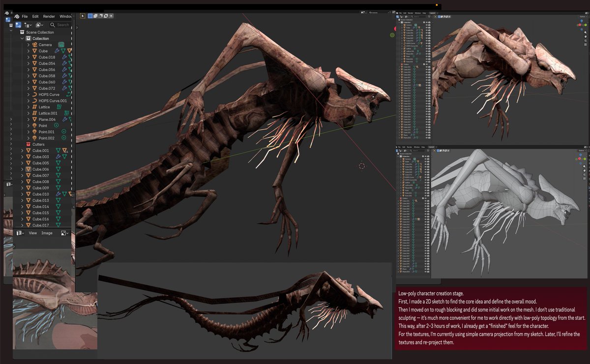Click the mesh icon of Cube.006
The width and height of the screenshot is (590, 364).
click(x=29, y=169)
